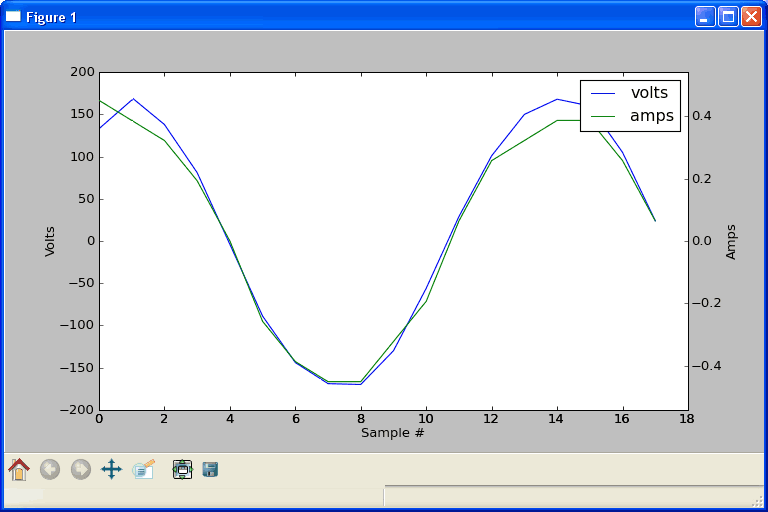Click the 'Sample #' x-axis label
This screenshot has width=768, height=512.
click(x=392, y=433)
